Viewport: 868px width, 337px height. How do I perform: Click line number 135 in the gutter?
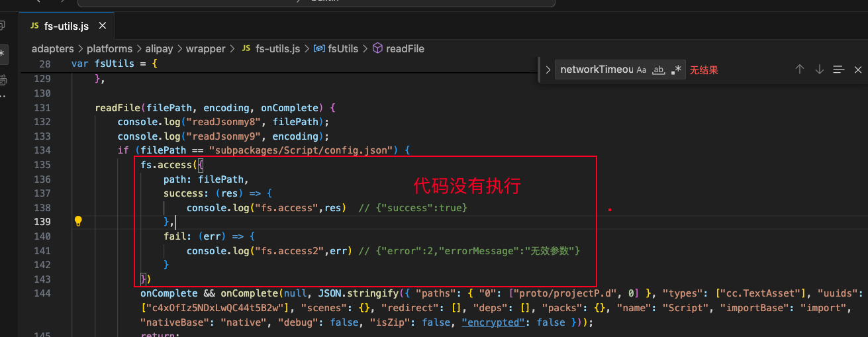pos(42,165)
